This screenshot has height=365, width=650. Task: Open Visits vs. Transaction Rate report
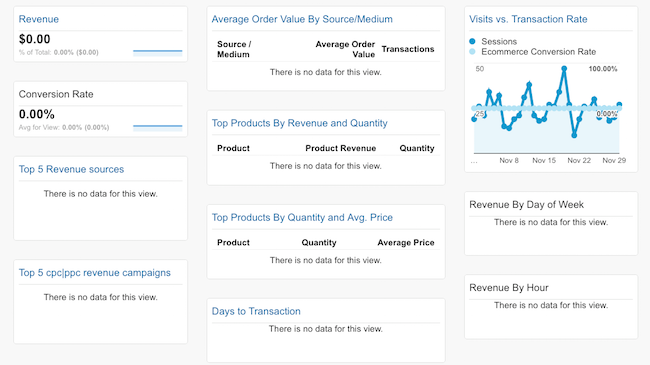[x=528, y=19]
